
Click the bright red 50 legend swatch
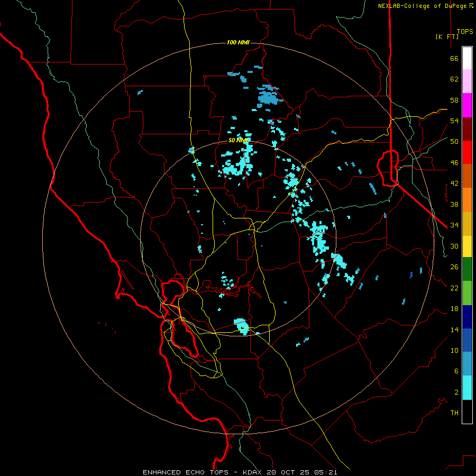(x=467, y=152)
